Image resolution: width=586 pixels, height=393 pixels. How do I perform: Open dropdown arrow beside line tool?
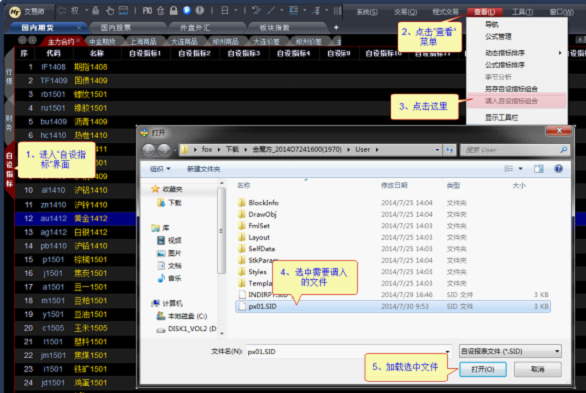[281, 10]
